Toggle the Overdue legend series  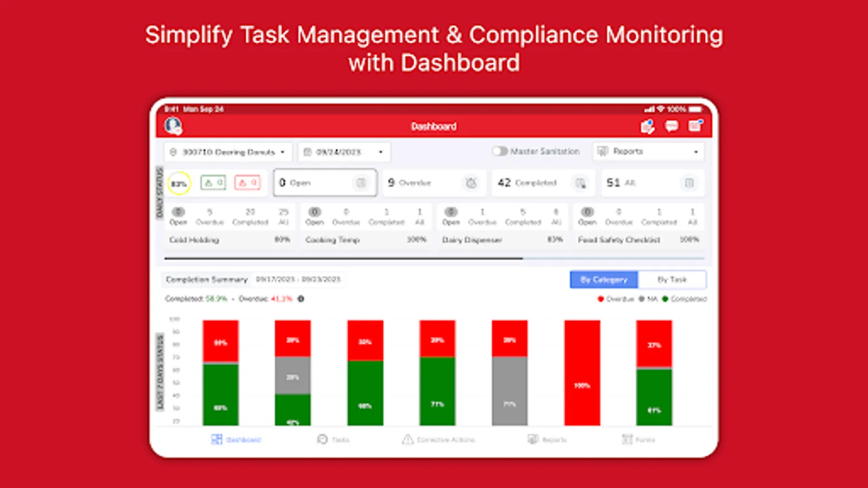[616, 299]
